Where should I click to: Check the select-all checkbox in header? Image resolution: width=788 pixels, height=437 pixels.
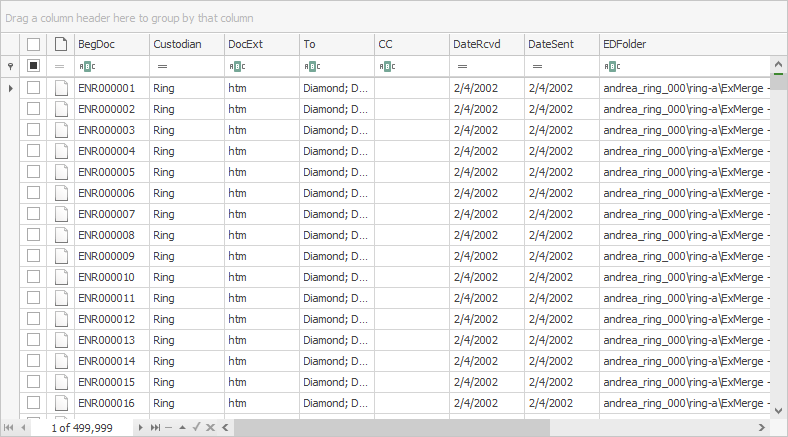(x=34, y=44)
